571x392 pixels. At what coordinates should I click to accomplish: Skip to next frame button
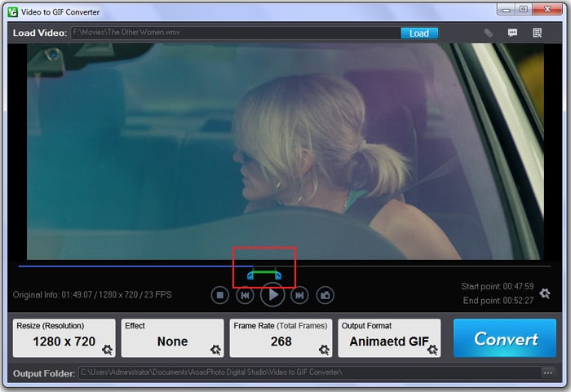coord(299,295)
